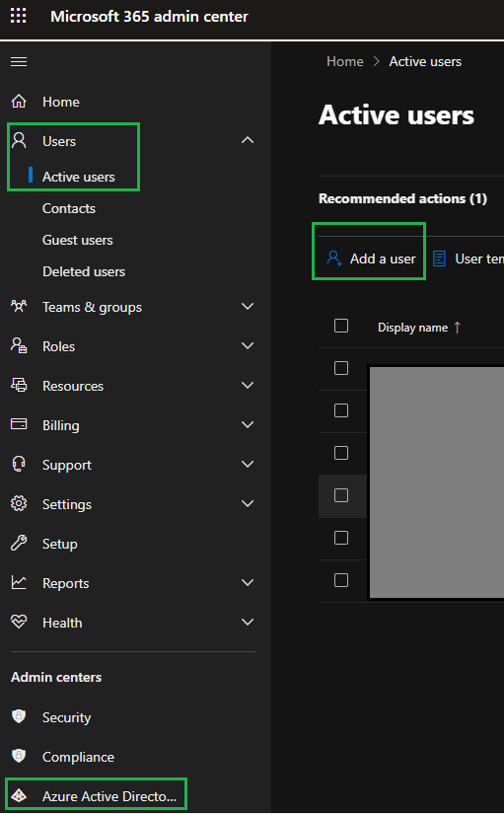Open the app launcher waffle icon
Image resolution: width=504 pixels, height=814 pixels.
pyautogui.click(x=18, y=16)
